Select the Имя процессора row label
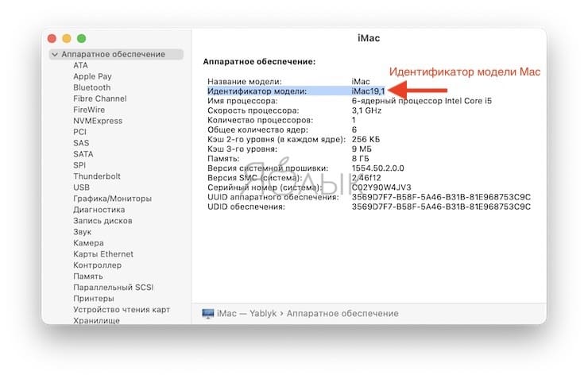Image resolution: width=588 pixels, height=379 pixels. click(x=242, y=101)
